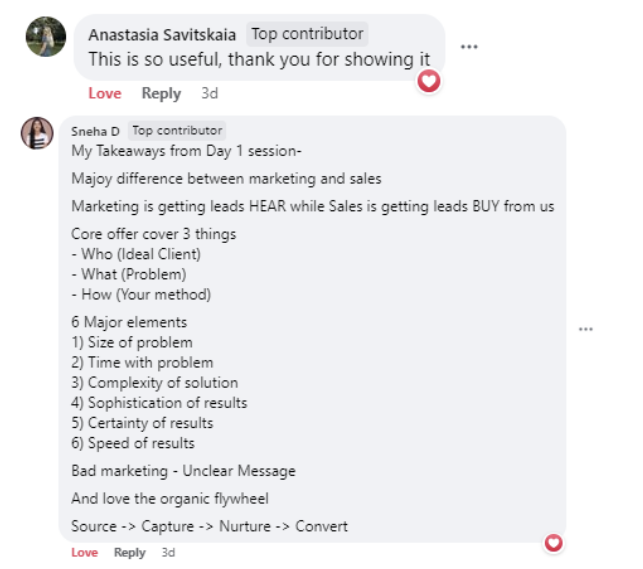View heart reaction on Anastasia's comment
Image resolution: width=643 pixels, height=569 pixels.
(x=429, y=80)
